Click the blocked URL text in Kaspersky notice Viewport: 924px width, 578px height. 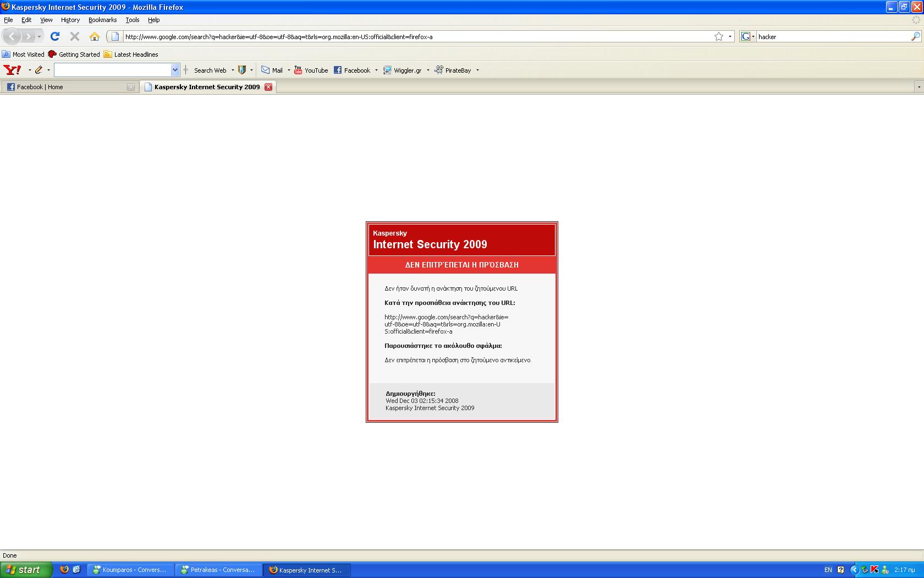[446, 324]
